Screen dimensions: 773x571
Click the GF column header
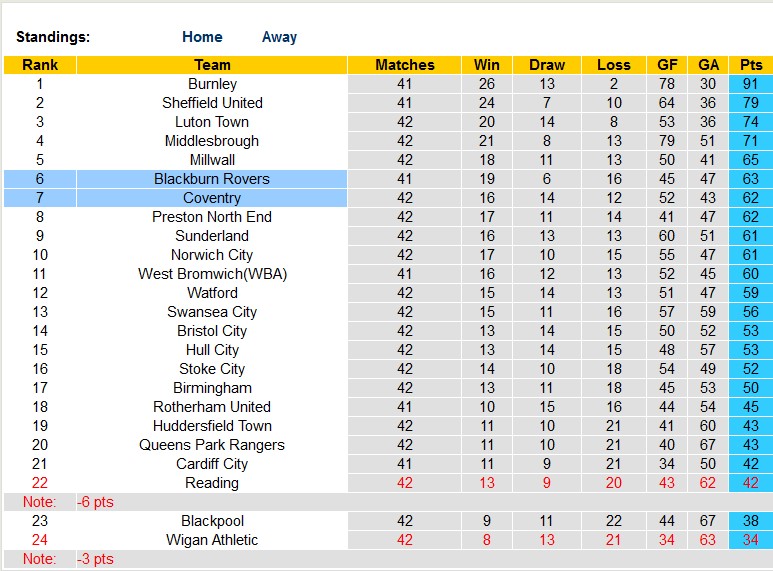(x=667, y=65)
